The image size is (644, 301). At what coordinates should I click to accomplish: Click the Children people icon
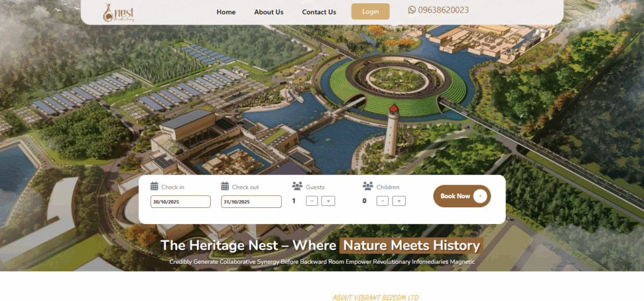(x=368, y=186)
